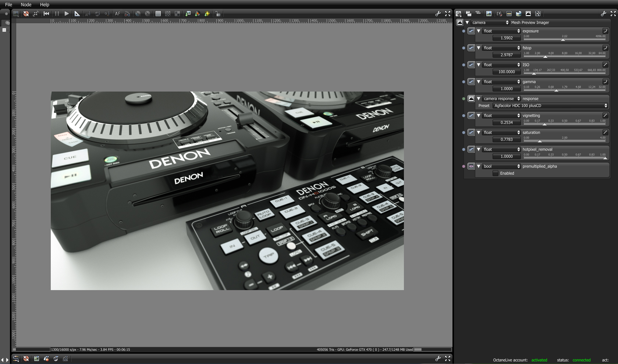Restart the render with rewind button
Viewport: 618px width, 364px height.
pos(46,14)
